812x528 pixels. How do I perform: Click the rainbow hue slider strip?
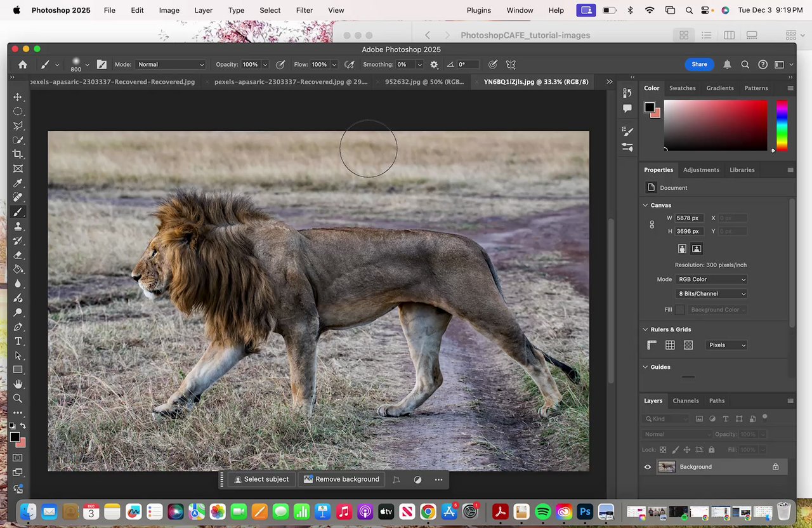(782, 126)
